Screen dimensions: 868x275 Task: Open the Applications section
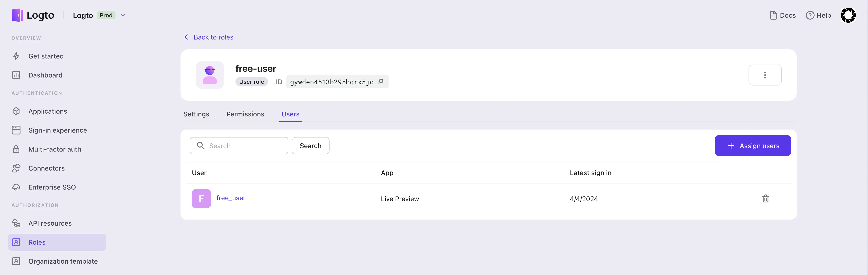click(48, 111)
